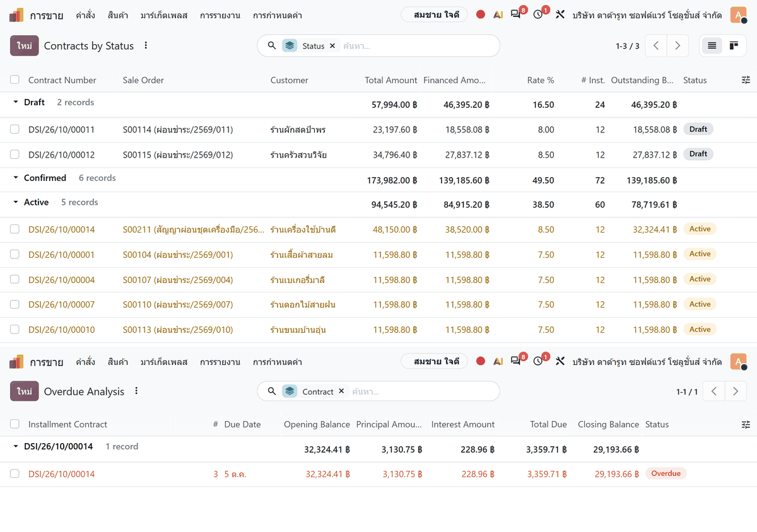Viewport: 757px width, 532px height.
Task: Select all rows via Installment Contract header checkbox
Action: (x=15, y=425)
